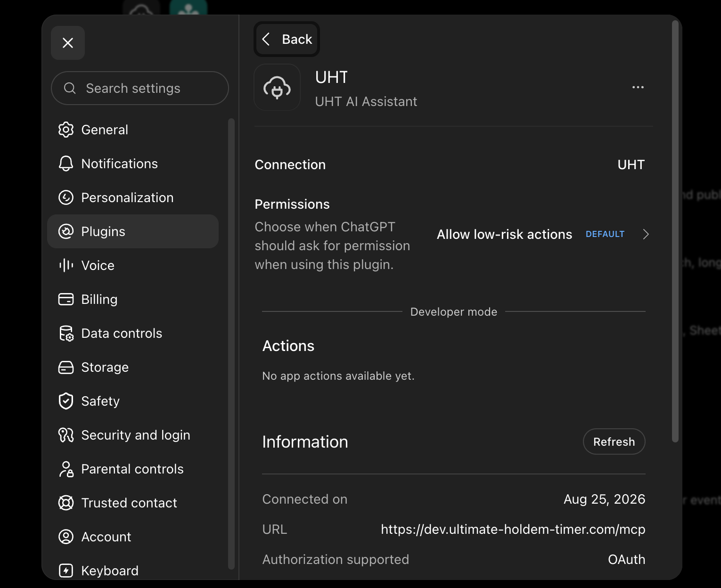Open Trusted contact settings
721x588 pixels.
click(x=133, y=503)
